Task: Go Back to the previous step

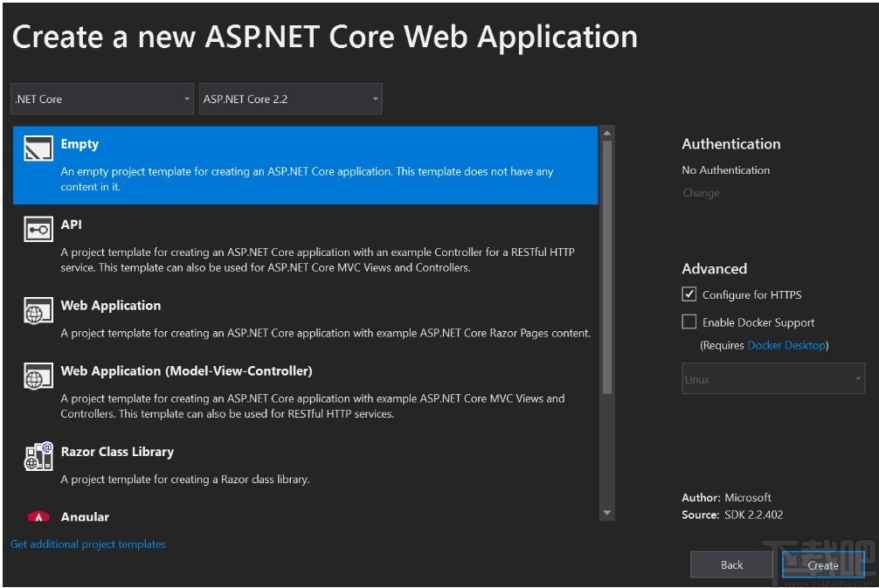Action: point(731,565)
